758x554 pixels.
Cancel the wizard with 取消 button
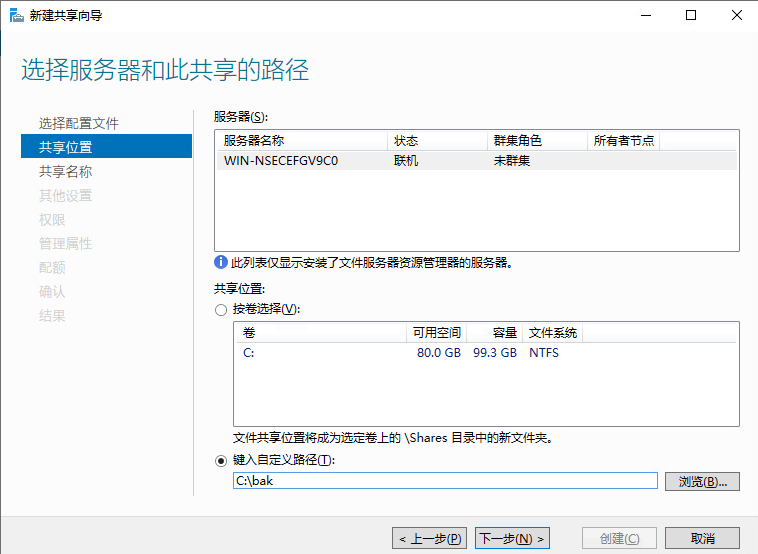click(x=702, y=538)
